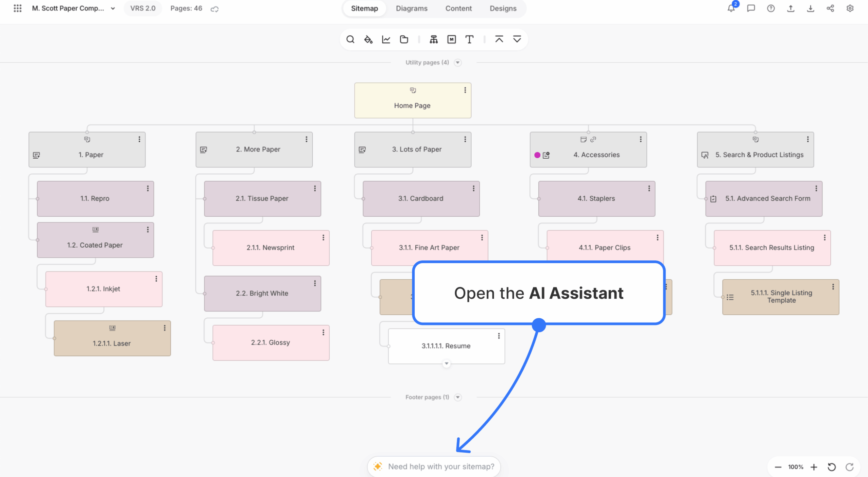Open options menu of 2.2.1. Glossy
Image resolution: width=868 pixels, height=477 pixels.
coord(323,333)
